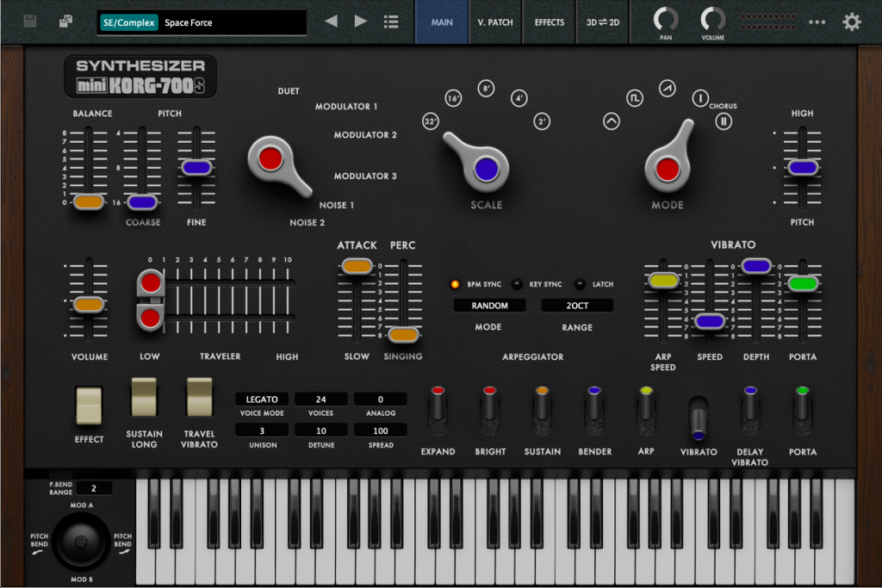
Task: Click the orange ATTACK slider handle
Action: (x=356, y=267)
